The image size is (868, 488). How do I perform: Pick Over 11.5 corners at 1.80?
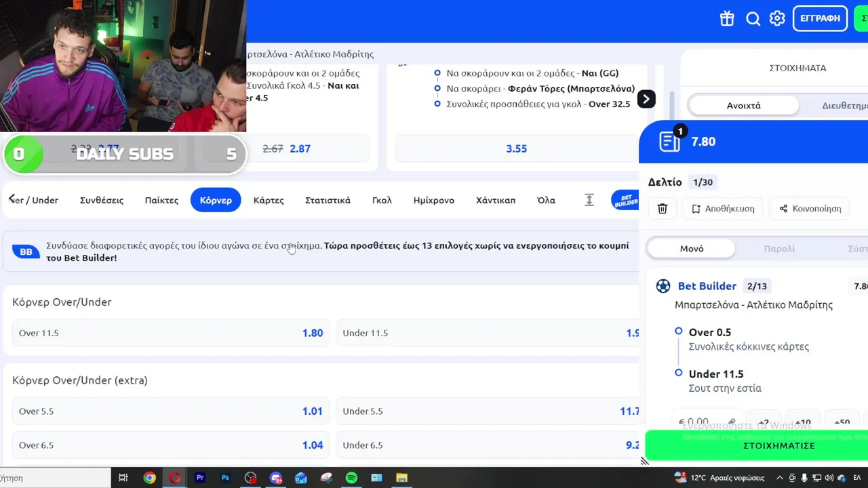tap(171, 333)
